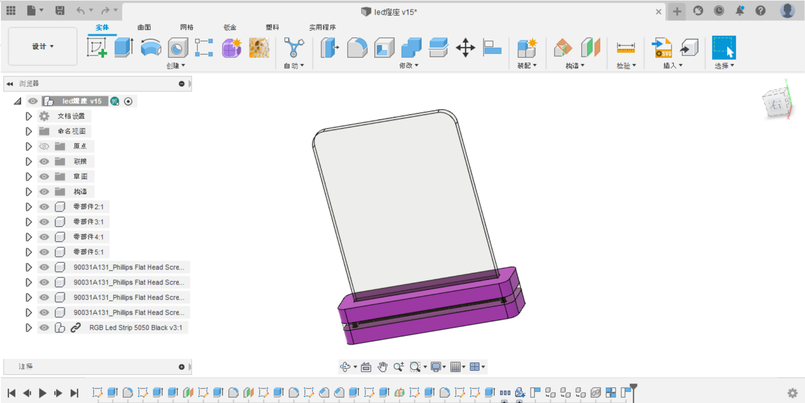This screenshot has height=403, width=805.
Task: Open the Measure ruler tool
Action: (626, 47)
